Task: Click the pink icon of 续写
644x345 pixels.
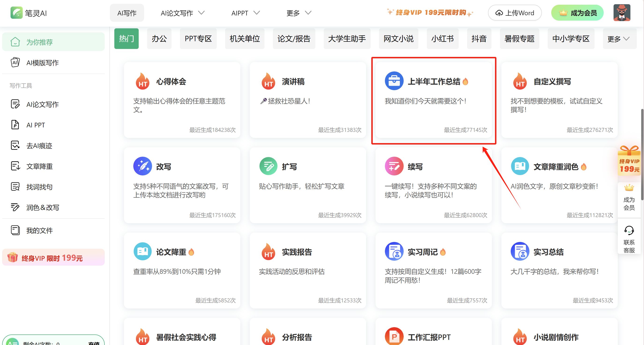Action: click(394, 166)
